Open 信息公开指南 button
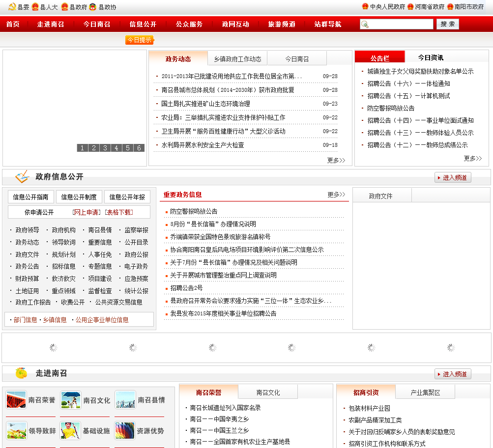Screen dimensions: 493x448 31,197
